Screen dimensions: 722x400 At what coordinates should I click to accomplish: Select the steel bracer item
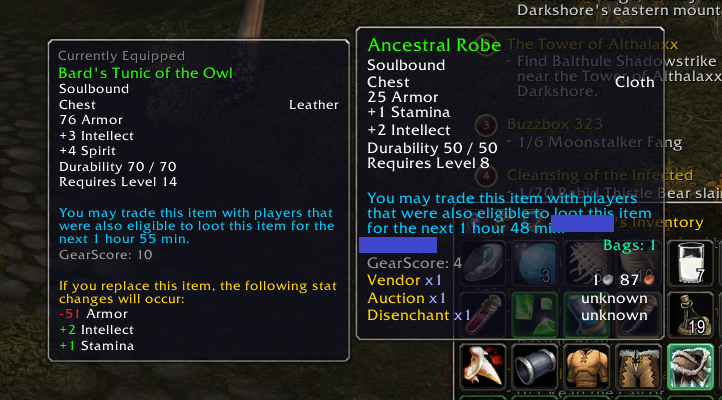click(535, 367)
